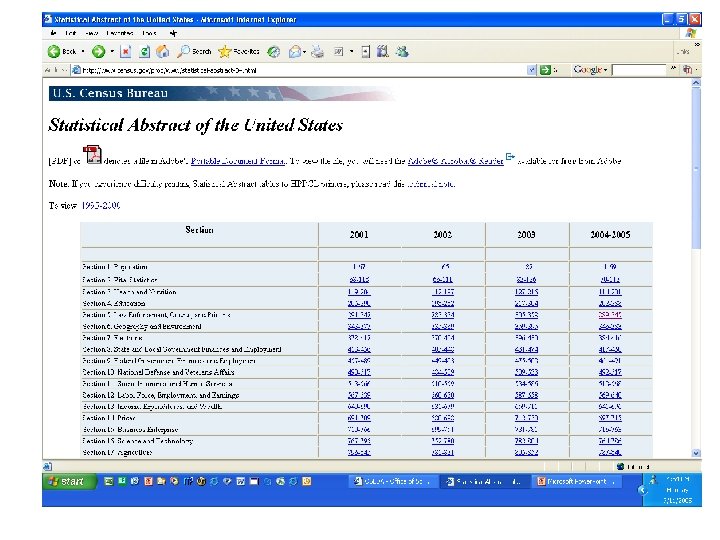Open the address bar URL dropdown
The image size is (720, 540).
[531, 70]
